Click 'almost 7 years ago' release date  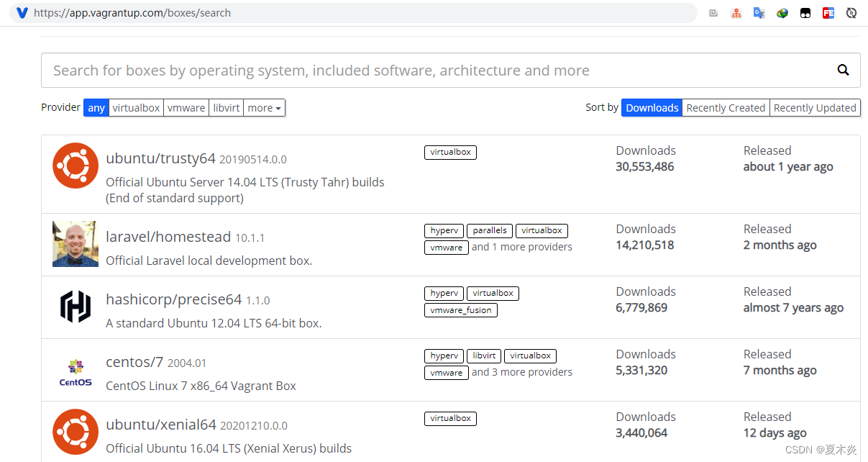(x=793, y=307)
